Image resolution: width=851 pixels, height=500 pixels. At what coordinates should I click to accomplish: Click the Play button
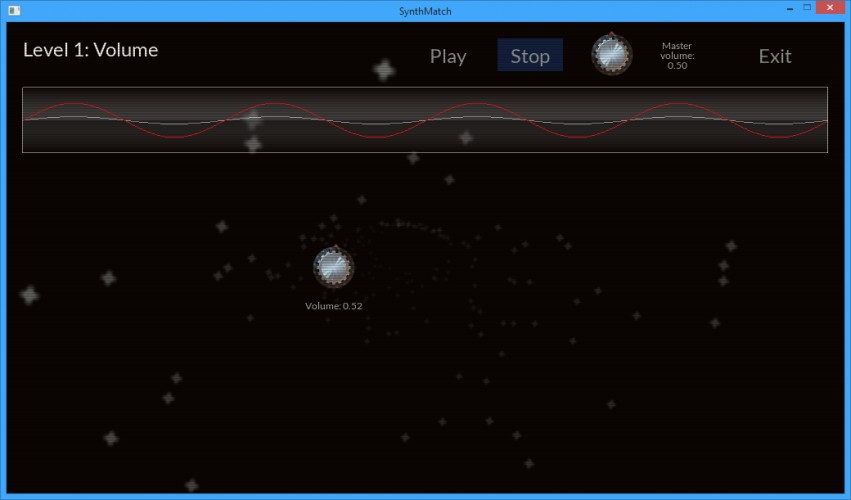tap(448, 56)
